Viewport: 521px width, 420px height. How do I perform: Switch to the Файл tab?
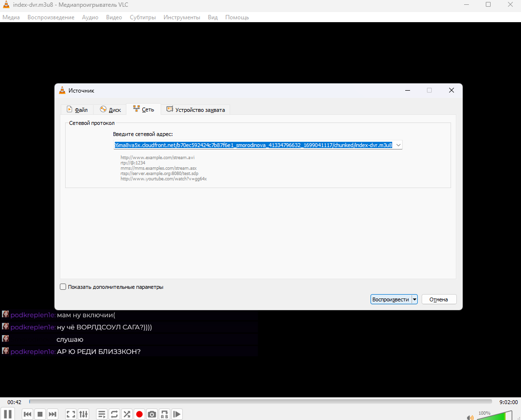77,109
